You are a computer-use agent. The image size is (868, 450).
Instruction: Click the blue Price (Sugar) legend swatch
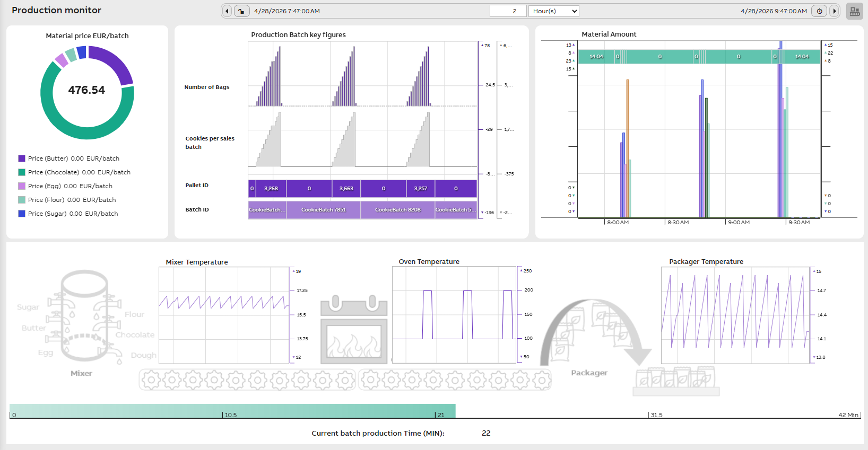coord(22,214)
